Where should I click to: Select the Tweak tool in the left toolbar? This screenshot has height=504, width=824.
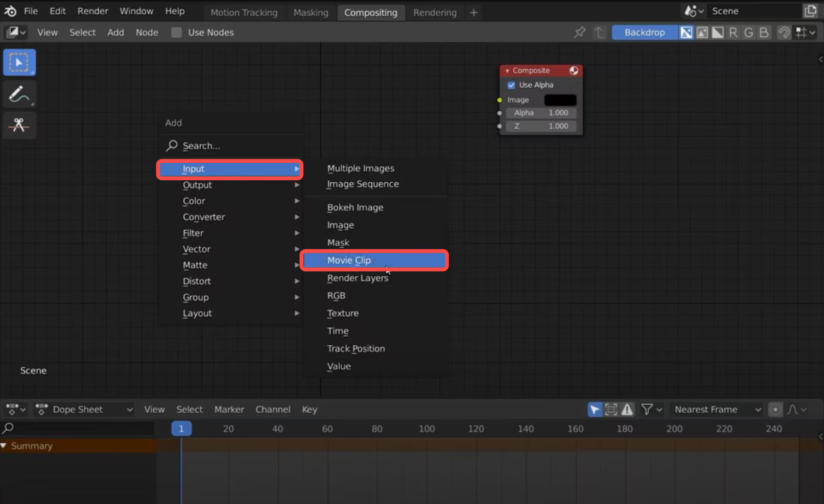coord(19,62)
